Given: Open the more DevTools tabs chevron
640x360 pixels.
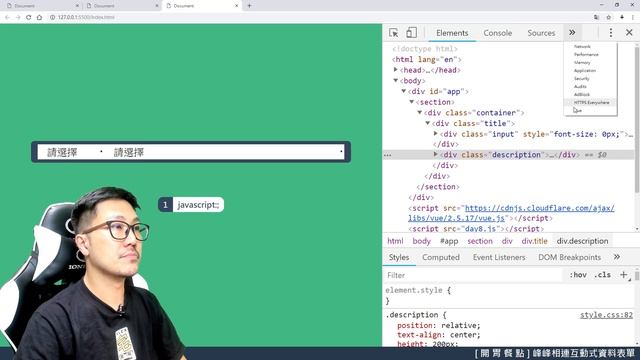Looking at the screenshot, I should click(572, 33).
